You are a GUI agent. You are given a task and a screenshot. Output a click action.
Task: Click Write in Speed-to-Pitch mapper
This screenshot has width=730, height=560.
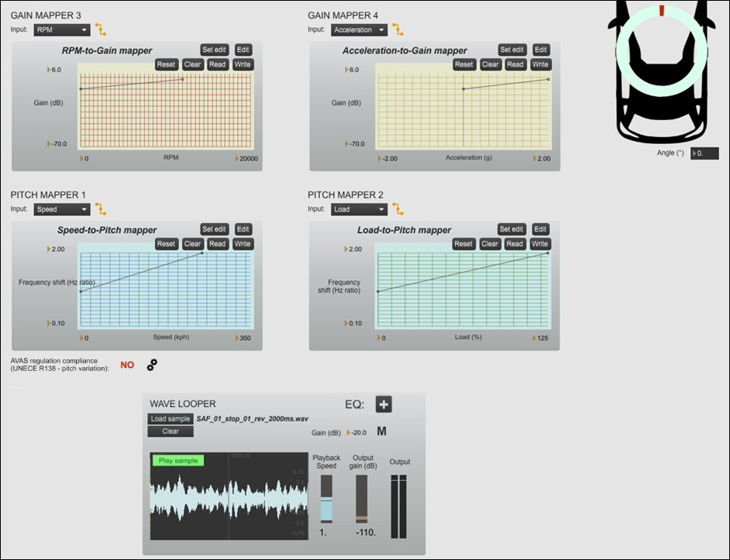[x=243, y=244]
